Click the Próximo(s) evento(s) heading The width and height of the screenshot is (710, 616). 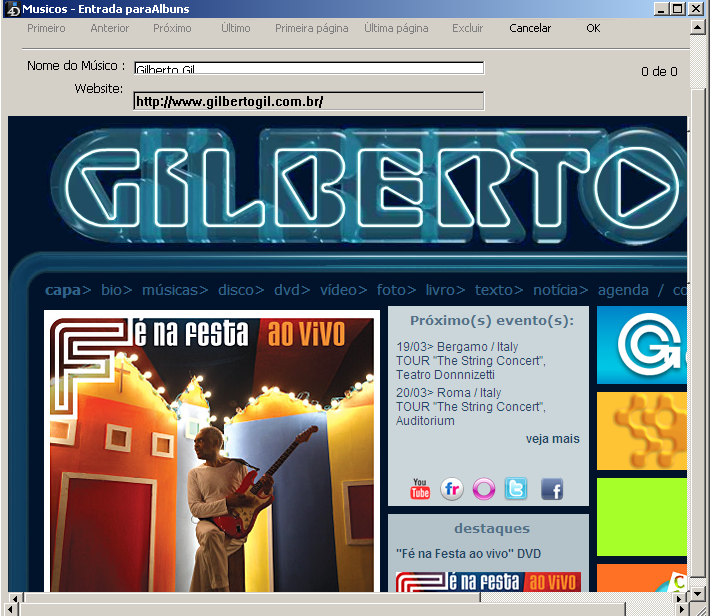(492, 321)
